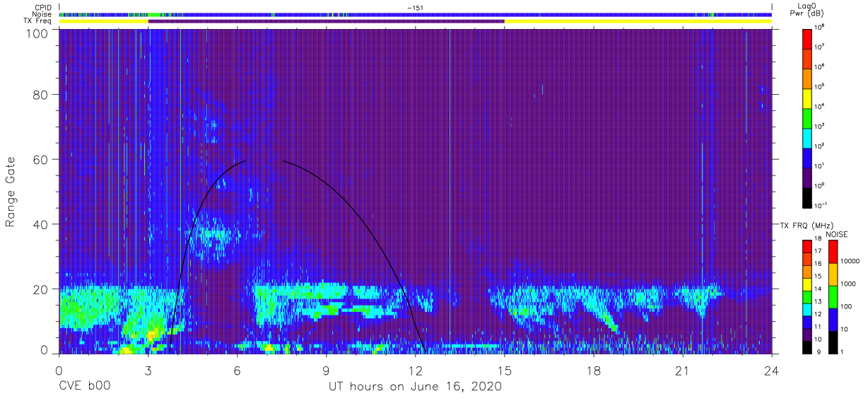
Task: Click the green segment of the Lag0 Pwr colorbar
Action: point(807,118)
